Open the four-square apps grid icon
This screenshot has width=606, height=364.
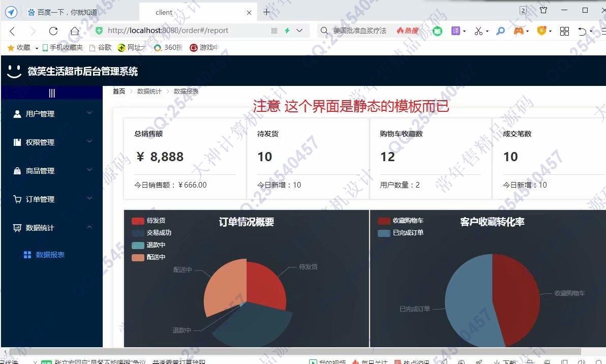564,31
